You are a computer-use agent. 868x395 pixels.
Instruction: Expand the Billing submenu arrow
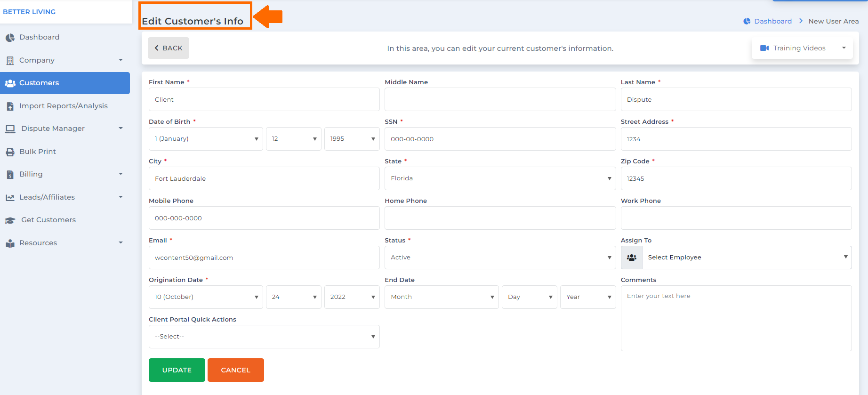[121, 174]
